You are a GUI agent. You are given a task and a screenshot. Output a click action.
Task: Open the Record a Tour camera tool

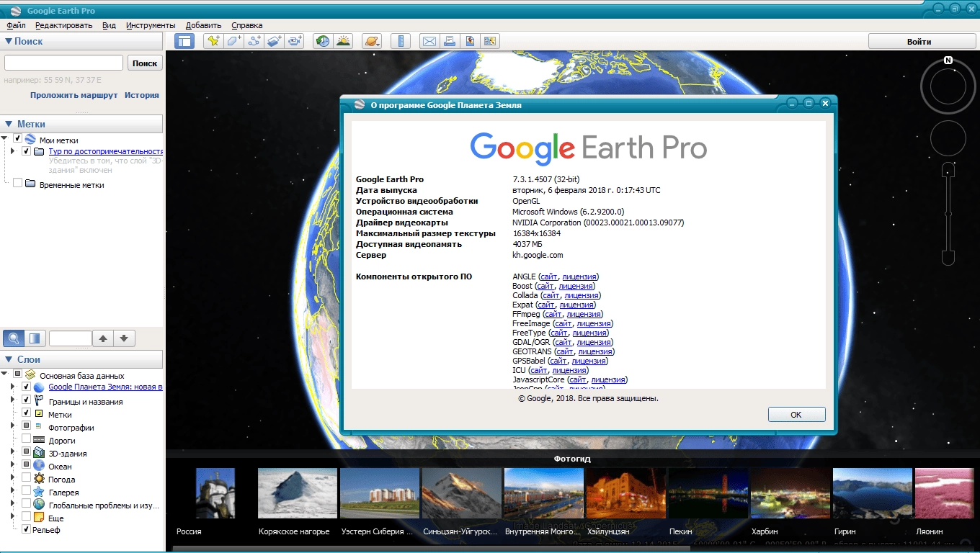(x=295, y=41)
